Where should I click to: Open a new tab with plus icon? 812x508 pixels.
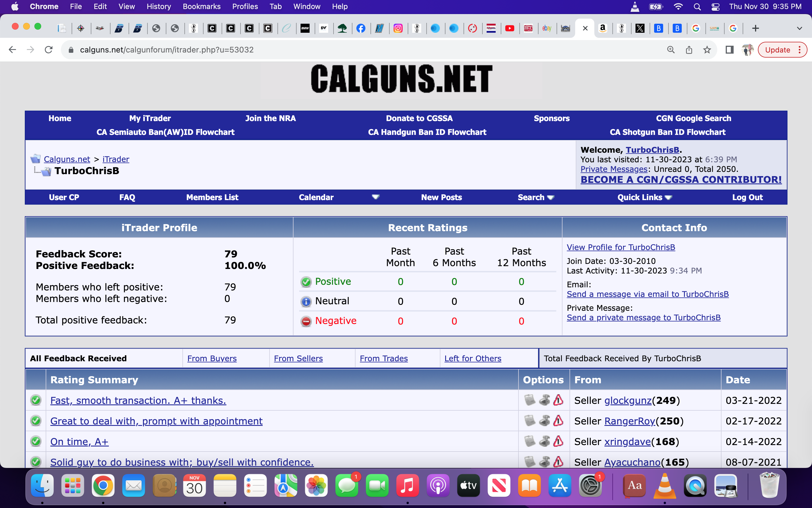(x=755, y=28)
